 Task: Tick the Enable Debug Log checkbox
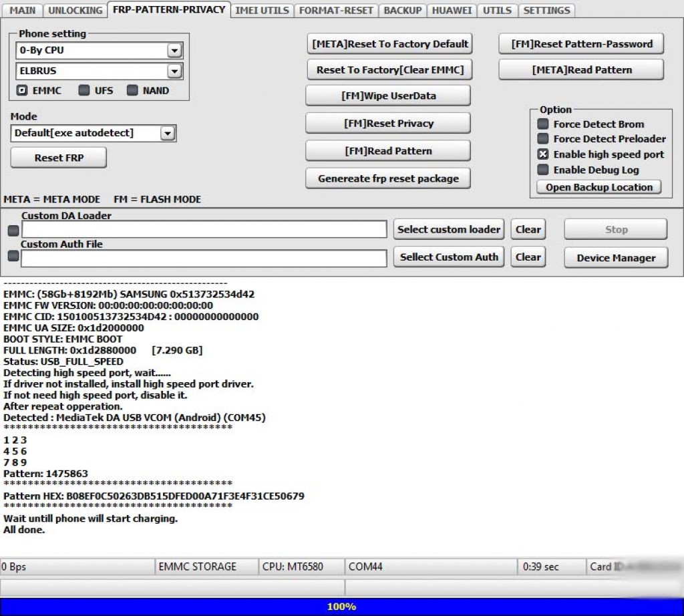coord(543,170)
